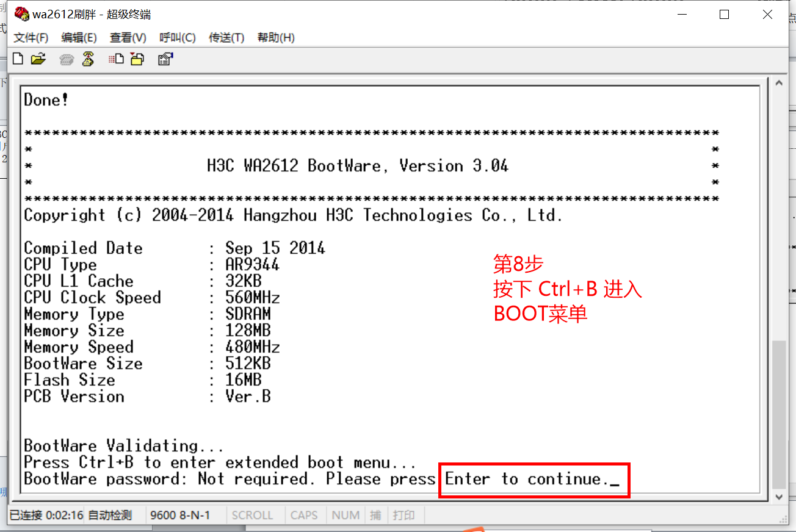Click the "Memory Speed" label
Screen dimensions: 796x532
point(79,347)
